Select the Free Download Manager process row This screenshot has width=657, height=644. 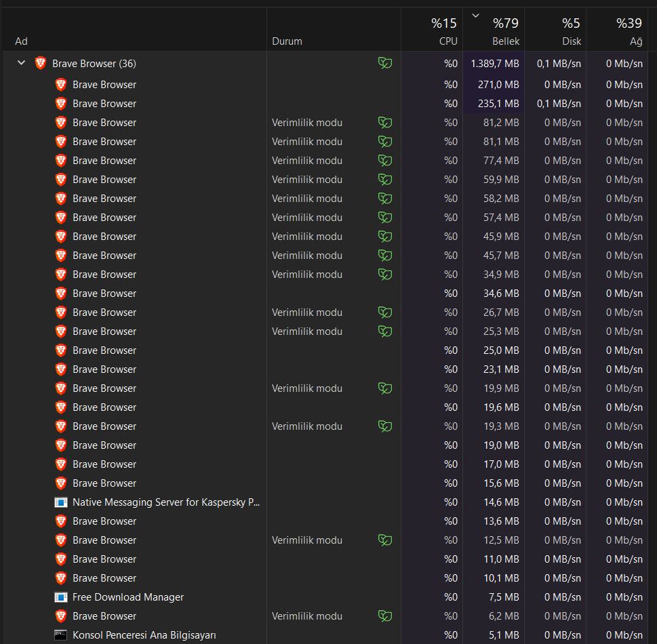tap(325, 597)
